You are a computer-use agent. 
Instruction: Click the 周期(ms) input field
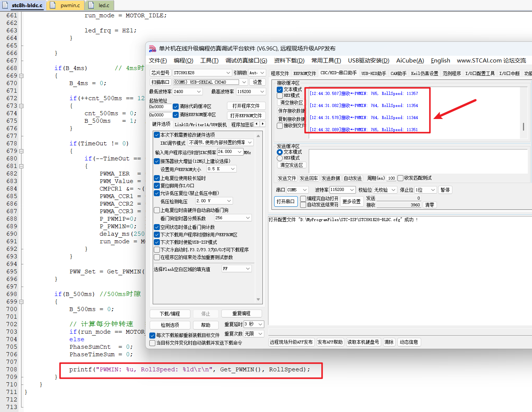[391, 178]
